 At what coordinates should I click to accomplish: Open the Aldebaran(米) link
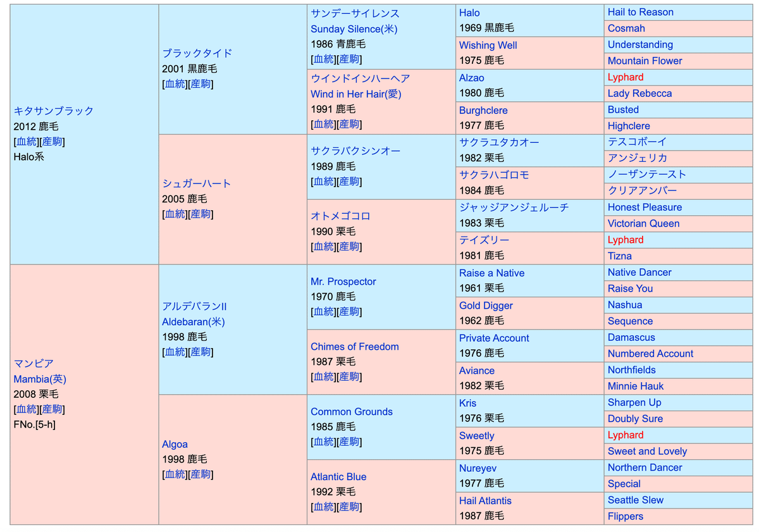click(193, 322)
